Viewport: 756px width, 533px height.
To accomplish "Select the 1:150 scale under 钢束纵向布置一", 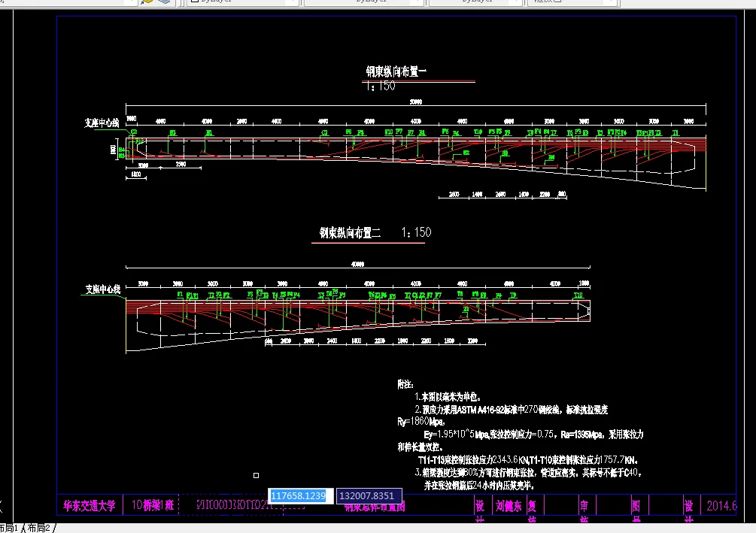I will (380, 86).
